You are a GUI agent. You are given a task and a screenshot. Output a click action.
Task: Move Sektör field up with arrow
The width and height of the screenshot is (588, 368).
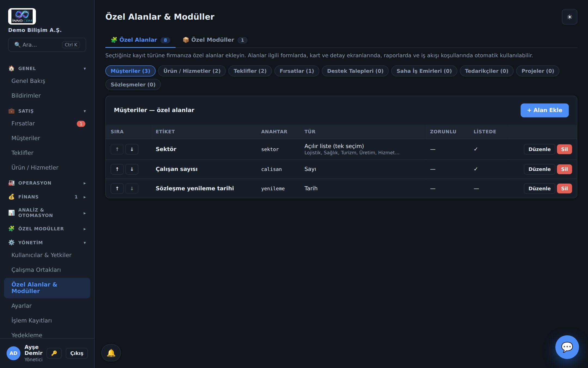click(x=117, y=149)
